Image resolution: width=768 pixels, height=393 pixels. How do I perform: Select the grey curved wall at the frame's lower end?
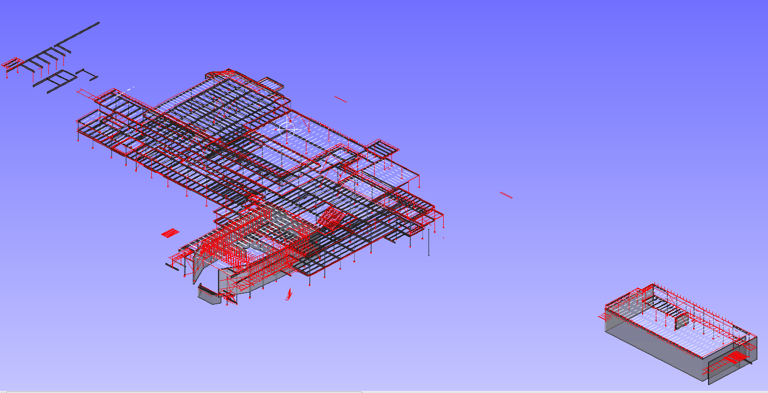coord(210,295)
